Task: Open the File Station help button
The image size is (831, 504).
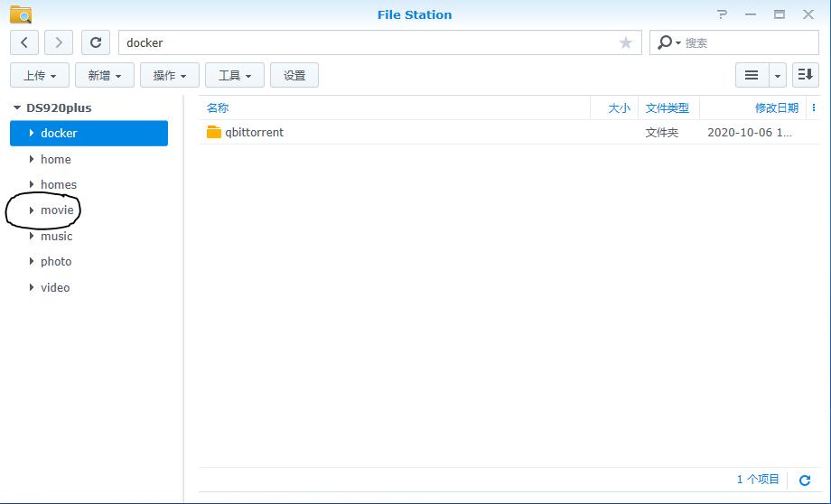Action: (722, 14)
